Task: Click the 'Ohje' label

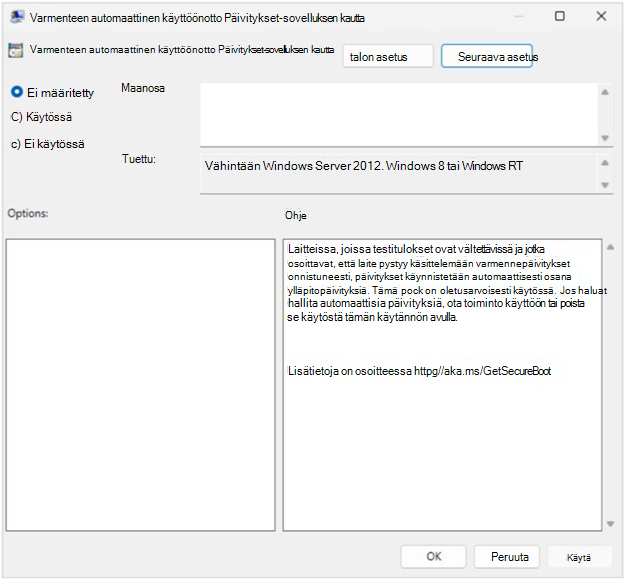Action: (296, 215)
